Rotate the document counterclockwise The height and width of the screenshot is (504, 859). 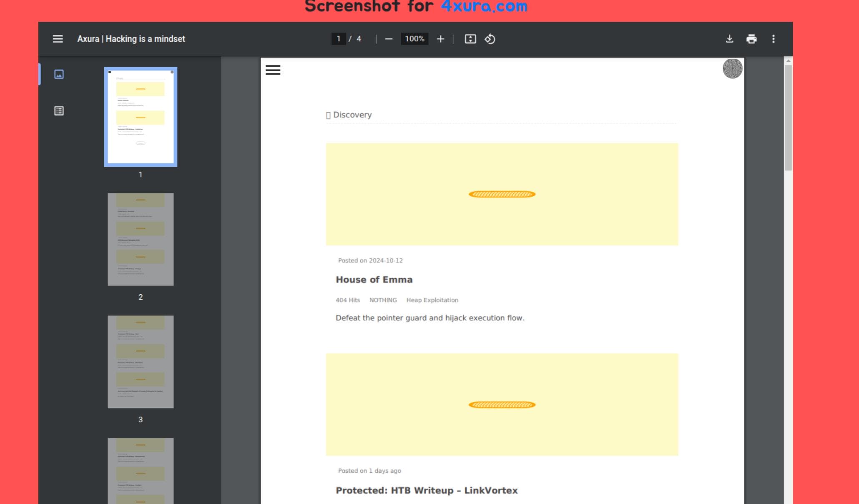coord(490,39)
